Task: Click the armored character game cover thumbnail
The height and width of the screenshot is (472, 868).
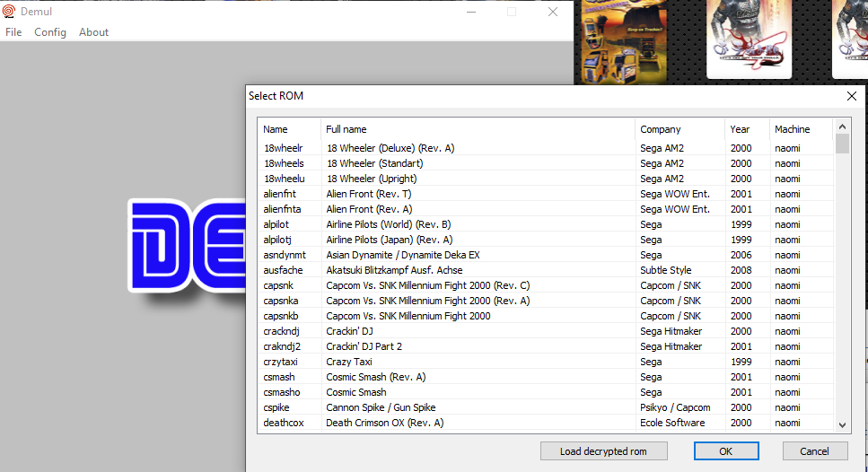Action: pos(749,39)
